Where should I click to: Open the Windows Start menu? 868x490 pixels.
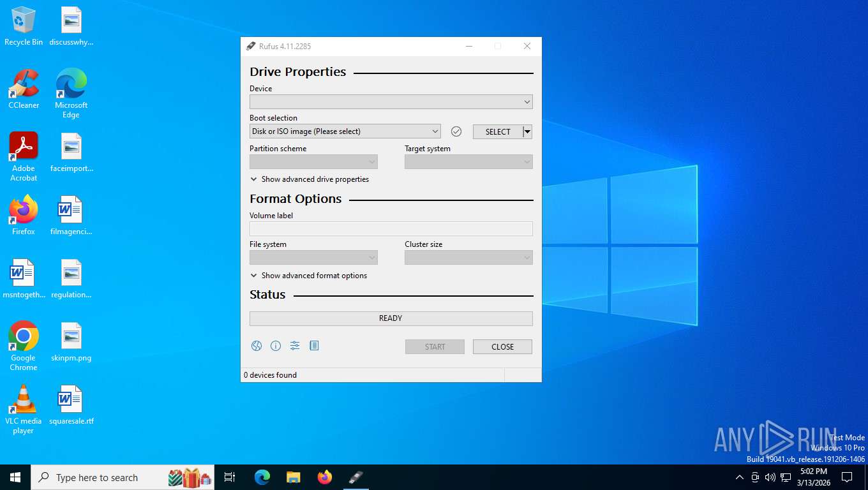(x=15, y=477)
